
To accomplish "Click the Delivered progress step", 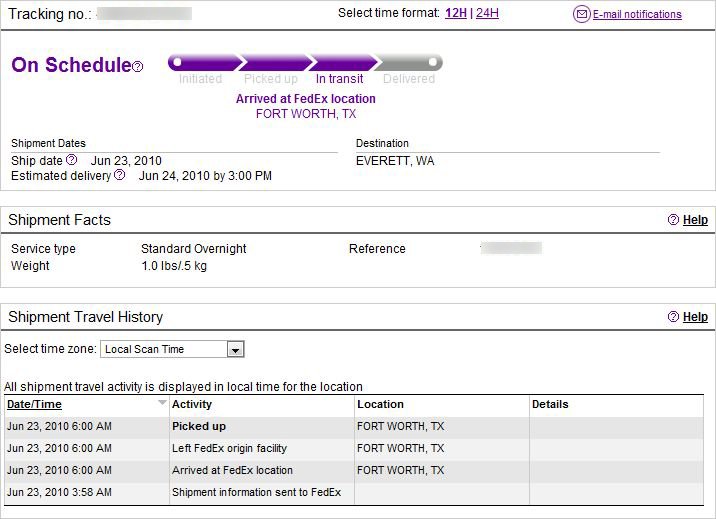I will click(x=409, y=78).
